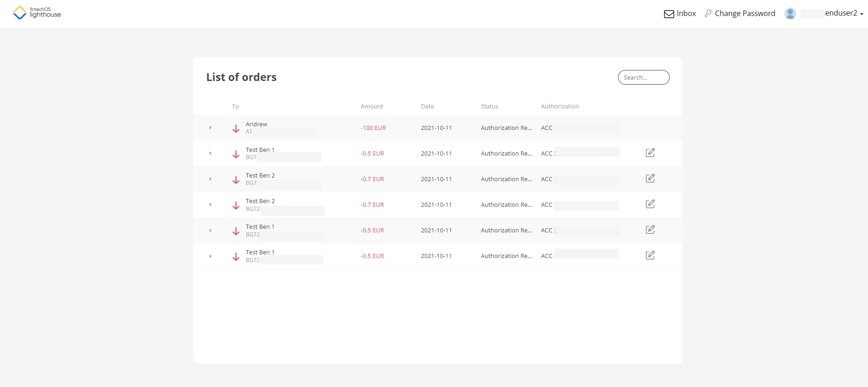Image resolution: width=868 pixels, height=387 pixels.
Task: Open the Inbox link
Action: (x=686, y=13)
